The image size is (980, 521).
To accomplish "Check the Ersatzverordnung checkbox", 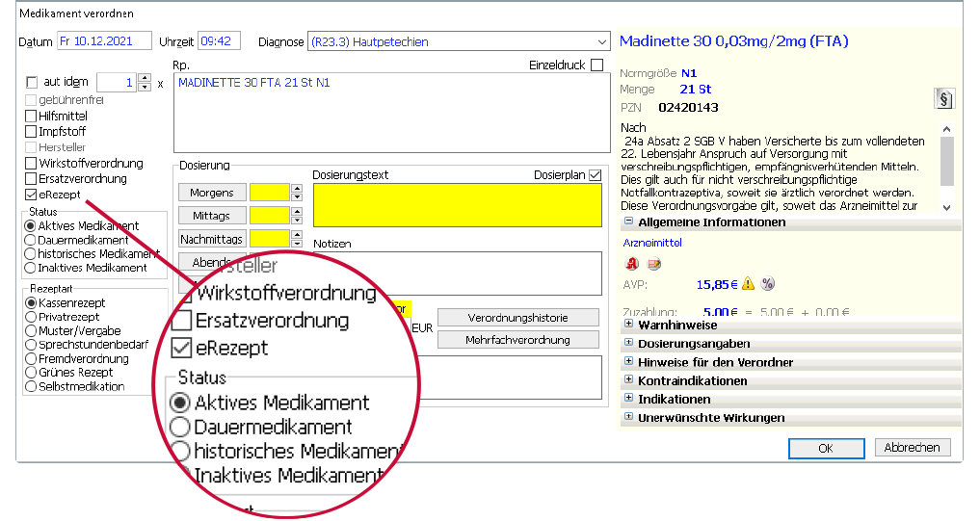I will [31, 179].
